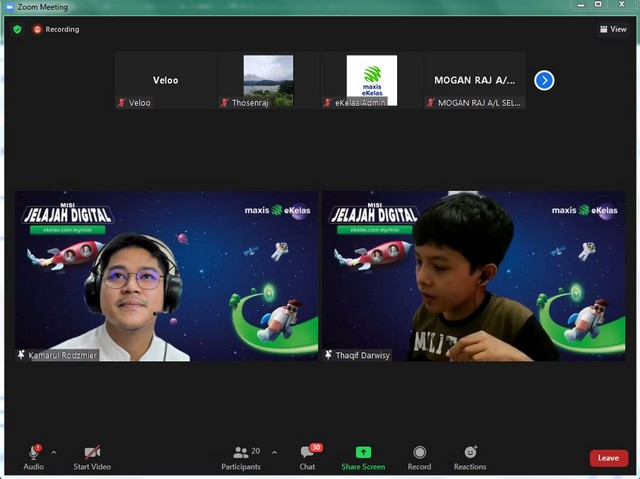Start recording with the Record button
This screenshot has height=479, width=640.
419,453
